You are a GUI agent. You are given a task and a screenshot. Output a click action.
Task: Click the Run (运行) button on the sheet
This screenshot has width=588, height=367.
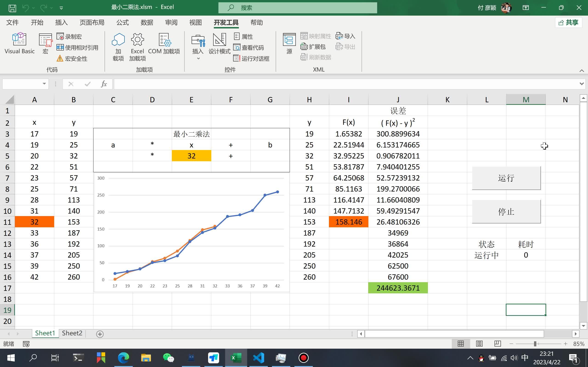506,178
